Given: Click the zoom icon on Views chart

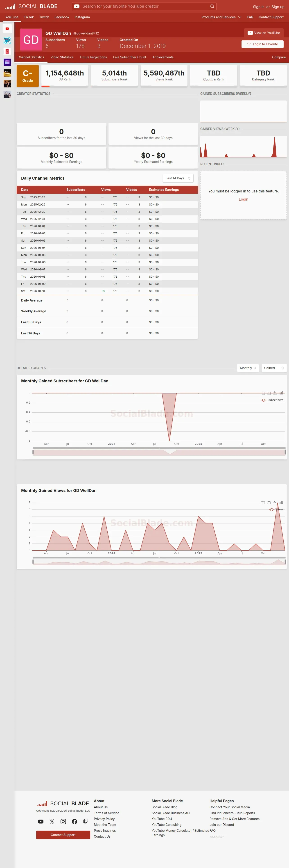Looking at the screenshot, I should click(x=263, y=503).
